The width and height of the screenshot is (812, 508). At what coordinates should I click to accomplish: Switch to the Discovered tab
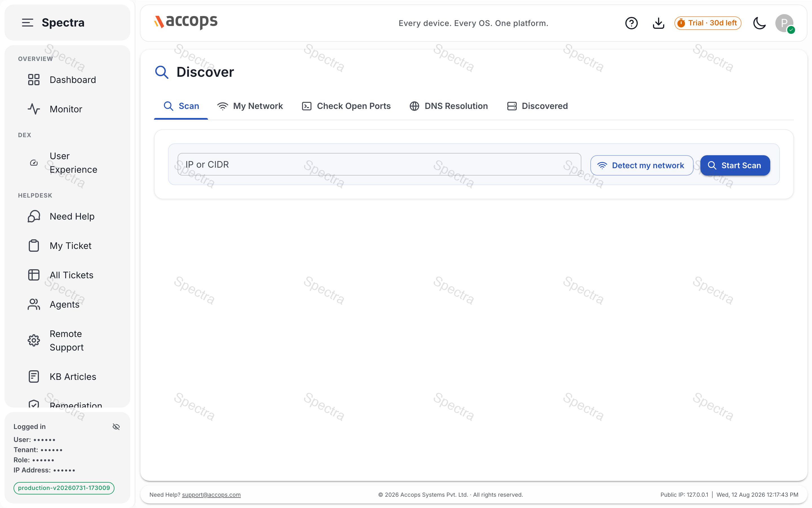[537, 106]
